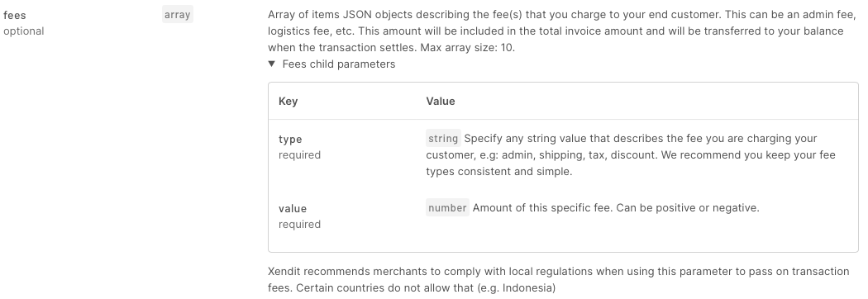Click the Fees child parameters label
Viewport: 868px width, 299px height.
point(339,64)
